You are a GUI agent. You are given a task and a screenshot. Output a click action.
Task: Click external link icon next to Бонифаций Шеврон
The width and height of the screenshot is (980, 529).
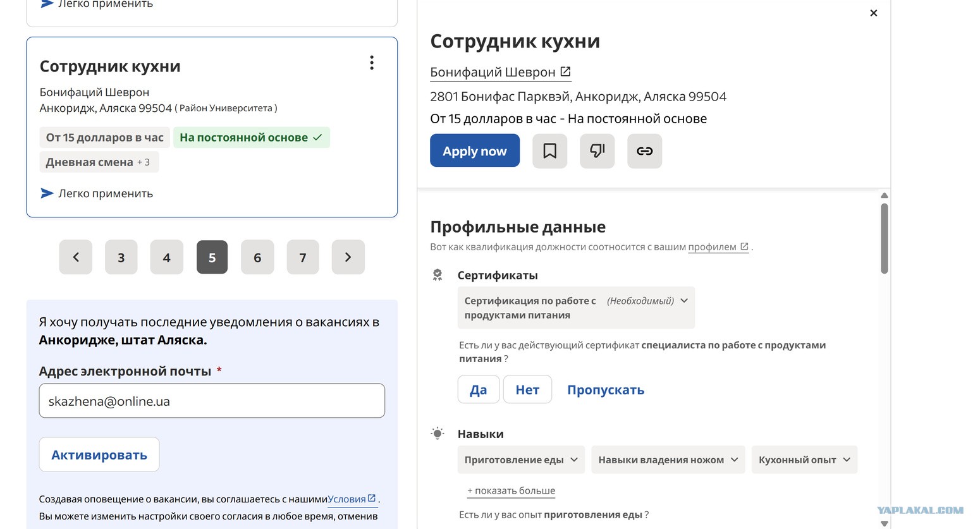565,72
